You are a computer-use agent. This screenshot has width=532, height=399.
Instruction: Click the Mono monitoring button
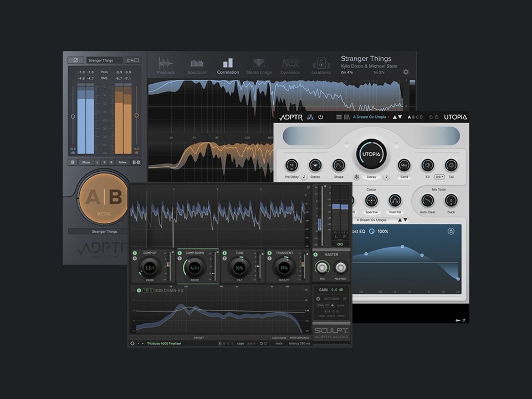click(x=86, y=162)
